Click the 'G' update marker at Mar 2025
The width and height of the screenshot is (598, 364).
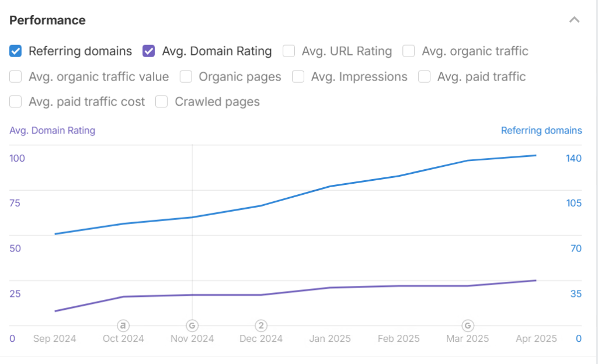click(468, 325)
